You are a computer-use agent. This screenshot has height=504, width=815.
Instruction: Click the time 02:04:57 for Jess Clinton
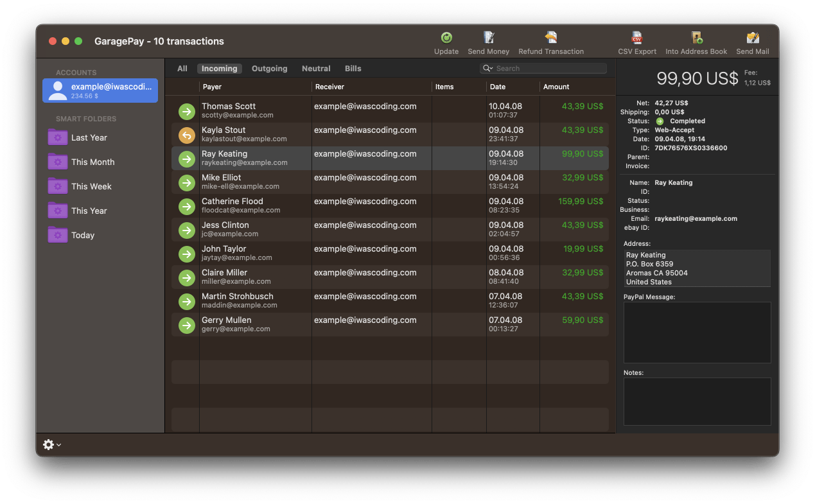503,234
